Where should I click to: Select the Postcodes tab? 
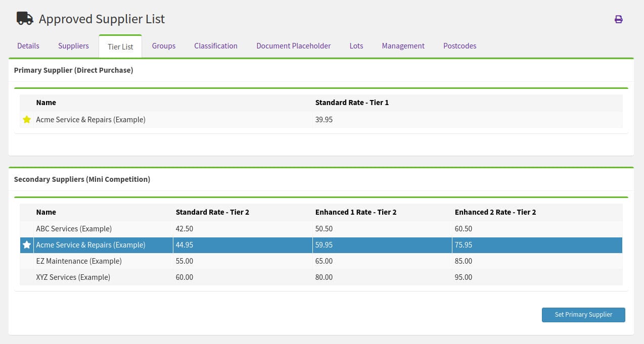click(x=459, y=45)
